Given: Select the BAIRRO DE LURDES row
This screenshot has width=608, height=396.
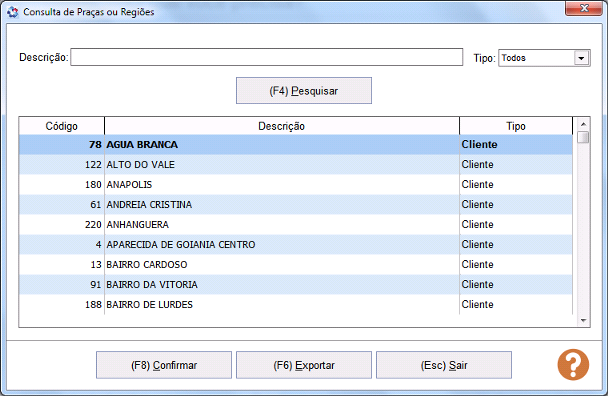Looking at the screenshot, I should 296,304.
